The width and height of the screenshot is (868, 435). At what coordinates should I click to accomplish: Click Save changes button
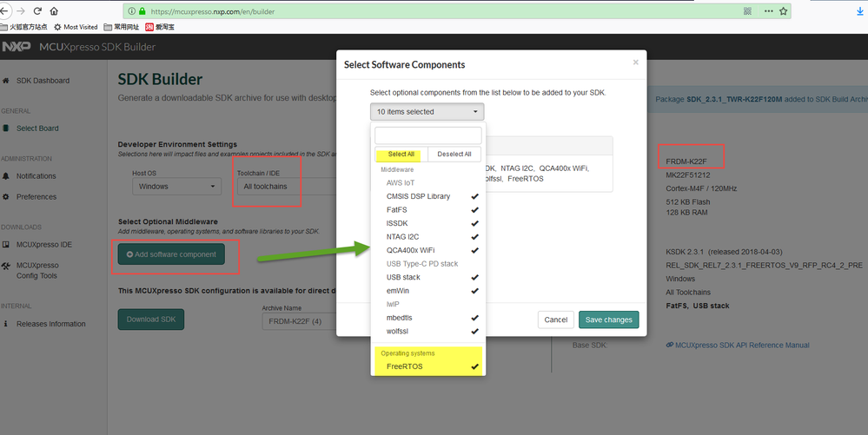[608, 320]
